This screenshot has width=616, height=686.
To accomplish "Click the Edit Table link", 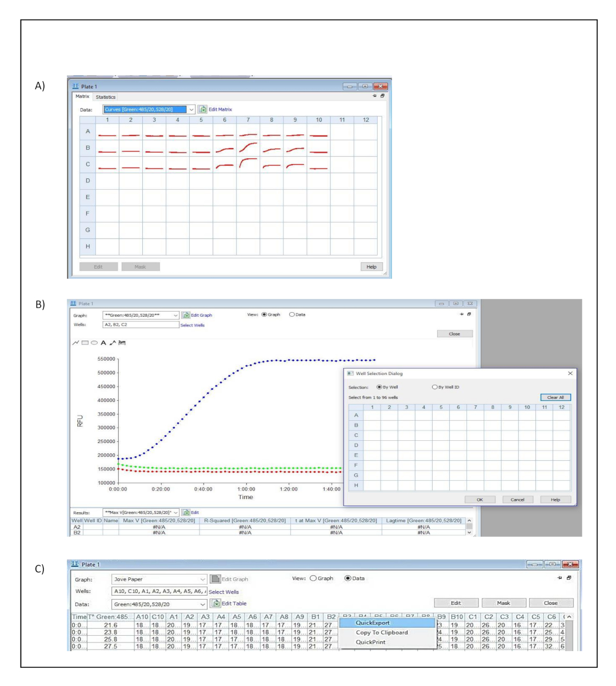I will point(234,603).
